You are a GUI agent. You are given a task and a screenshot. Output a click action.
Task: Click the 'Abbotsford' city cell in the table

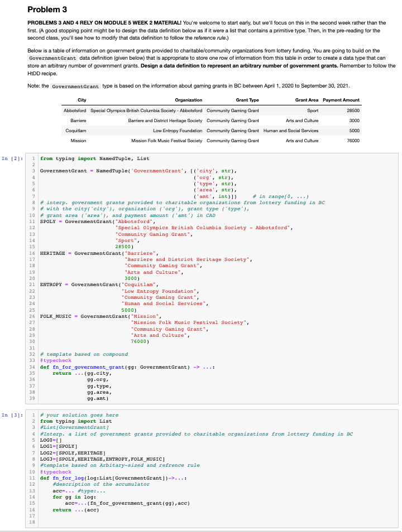click(x=75, y=110)
